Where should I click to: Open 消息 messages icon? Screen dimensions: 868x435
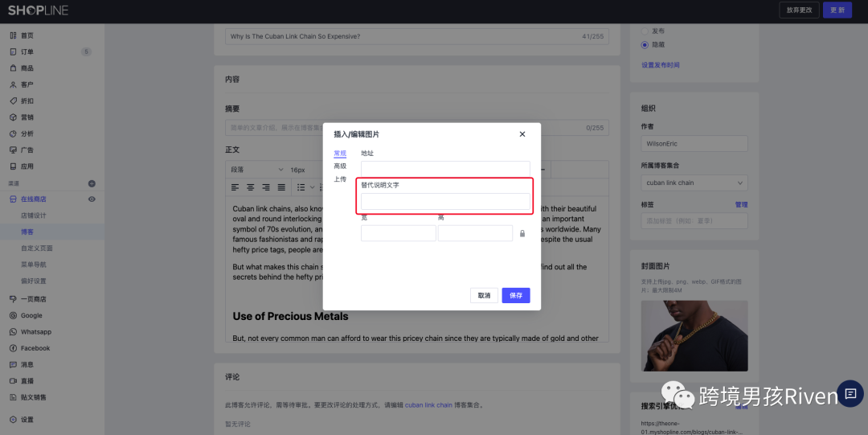tap(13, 364)
